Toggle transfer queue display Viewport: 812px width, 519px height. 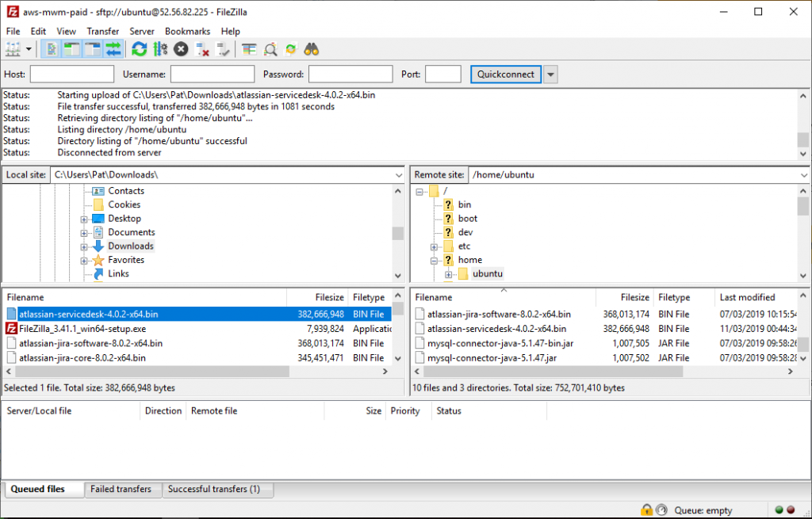point(113,50)
